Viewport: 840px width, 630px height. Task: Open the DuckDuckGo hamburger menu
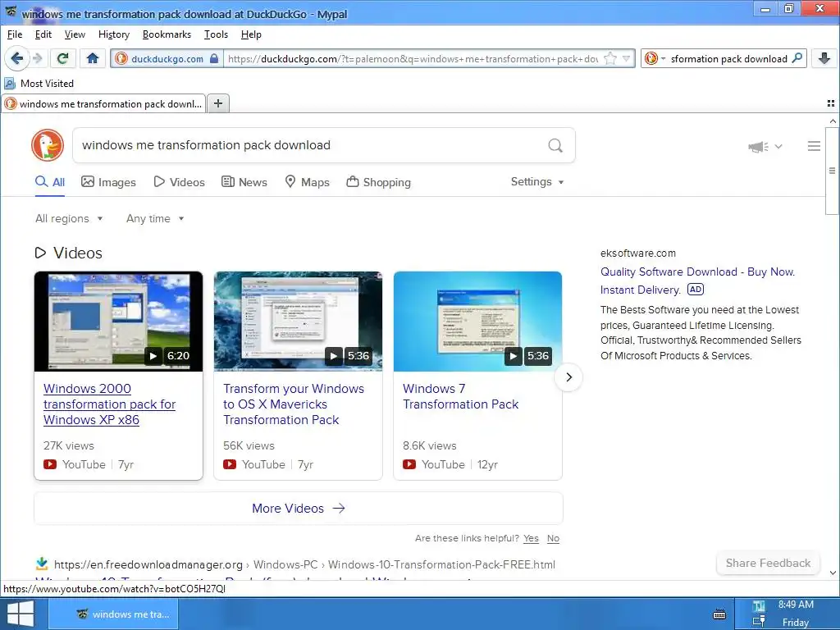click(814, 146)
